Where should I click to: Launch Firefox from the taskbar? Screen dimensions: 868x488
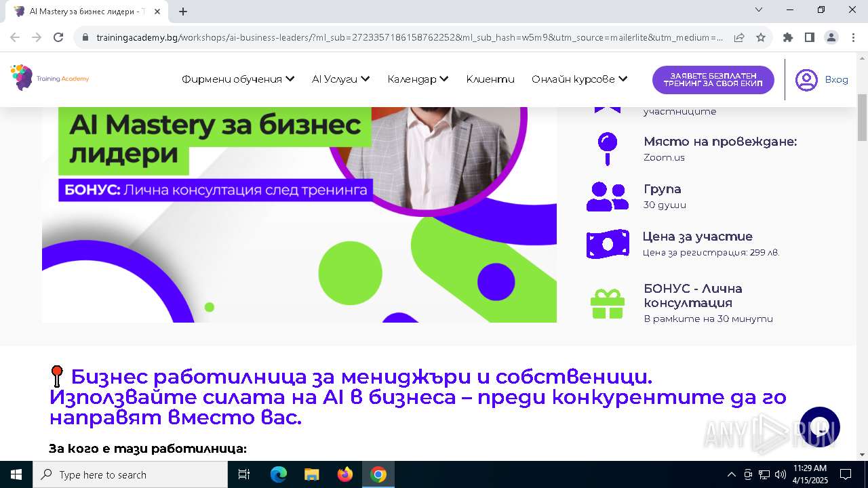[x=344, y=474]
